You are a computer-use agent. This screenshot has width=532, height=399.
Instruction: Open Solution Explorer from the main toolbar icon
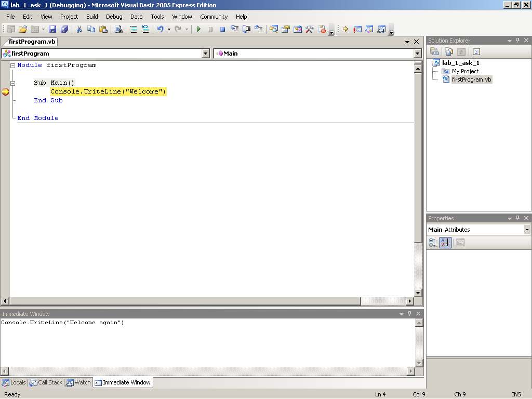tap(273, 29)
